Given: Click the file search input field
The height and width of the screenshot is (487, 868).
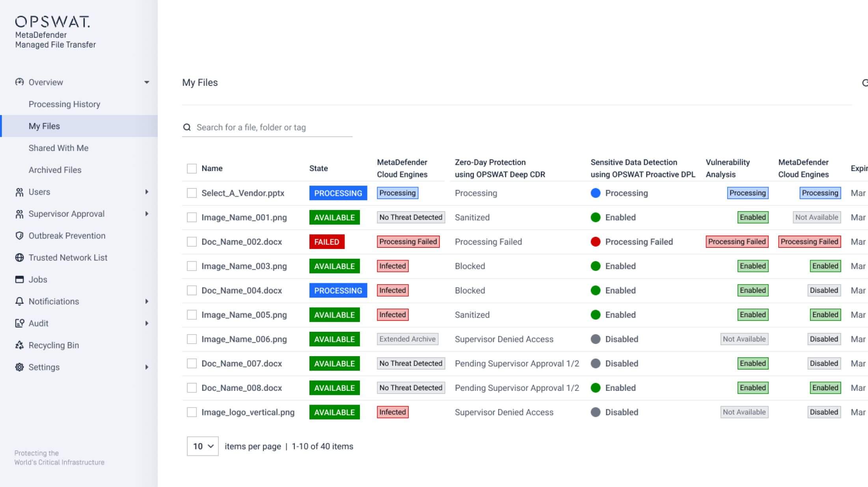Looking at the screenshot, I should 272,127.
